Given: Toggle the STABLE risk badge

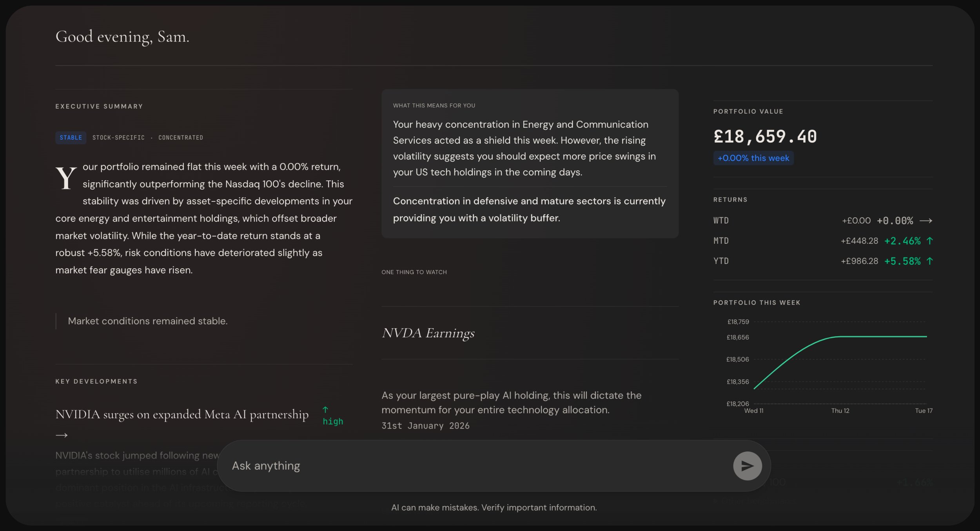Looking at the screenshot, I should [x=71, y=138].
